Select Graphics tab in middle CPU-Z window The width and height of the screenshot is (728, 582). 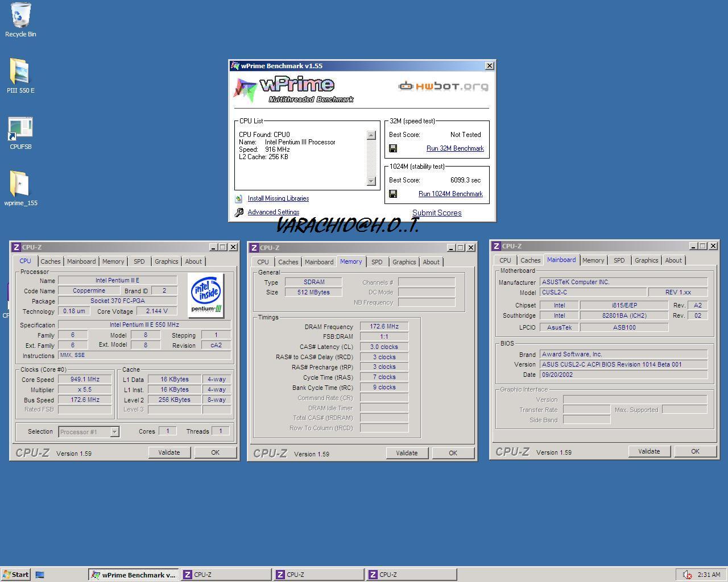404,262
